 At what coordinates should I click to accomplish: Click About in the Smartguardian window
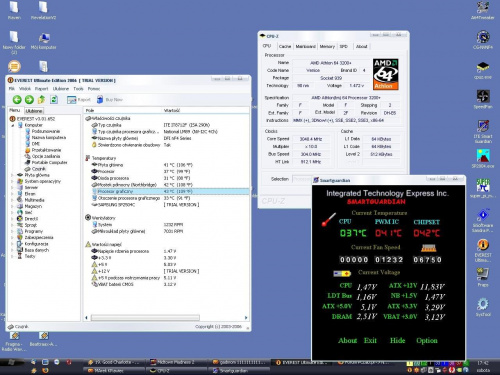tap(347, 340)
